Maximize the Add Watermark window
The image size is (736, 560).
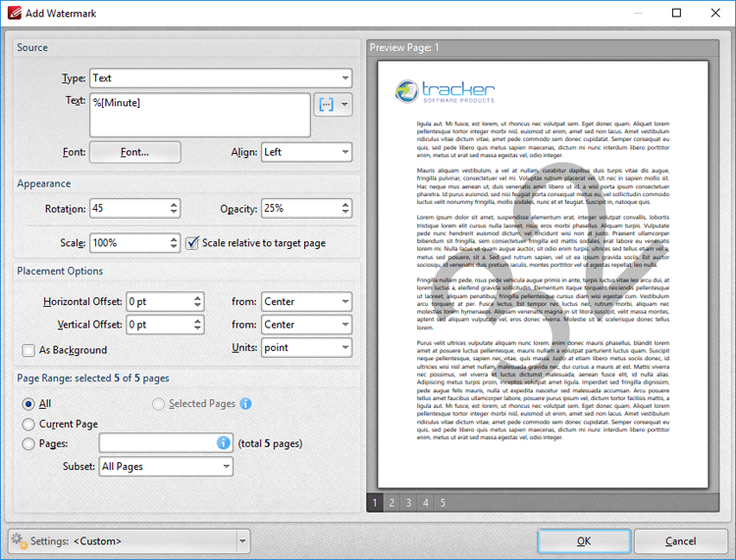coord(676,13)
